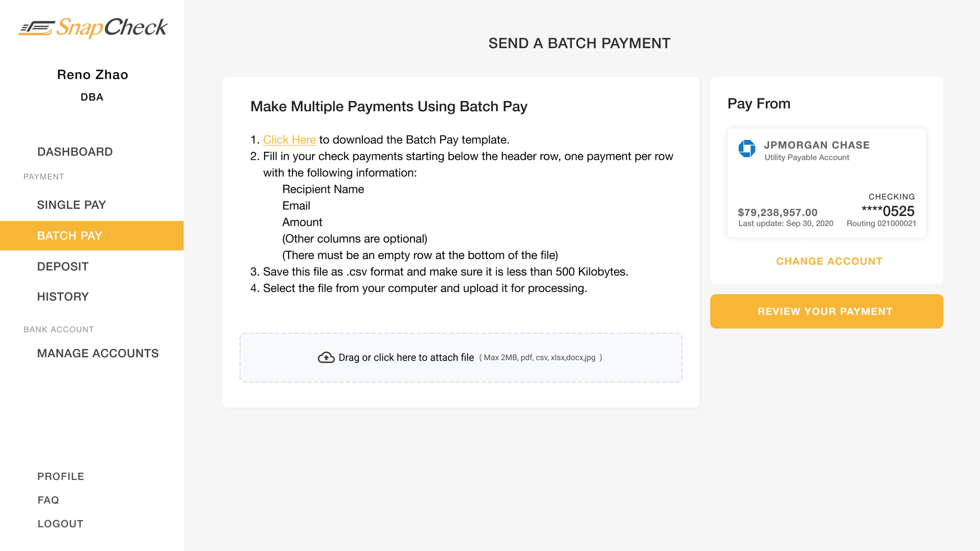Viewport: 980px width, 551px height.
Task: Open the Deposit section
Action: pyautogui.click(x=63, y=266)
